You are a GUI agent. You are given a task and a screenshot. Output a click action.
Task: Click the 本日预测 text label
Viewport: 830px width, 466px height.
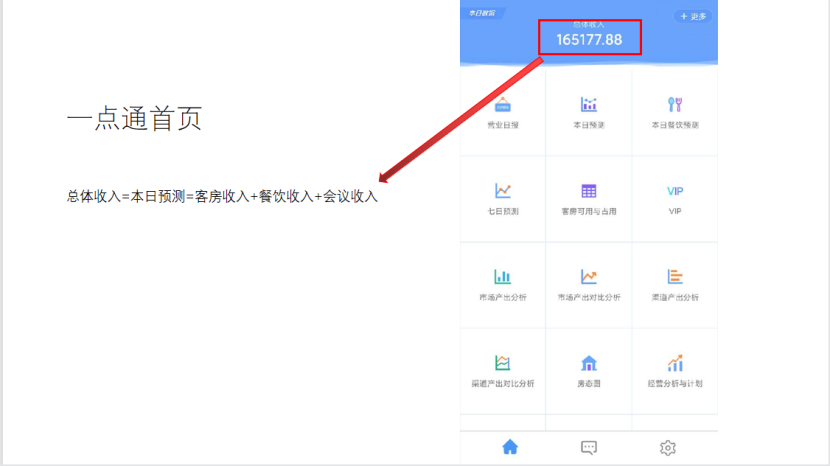point(589,125)
